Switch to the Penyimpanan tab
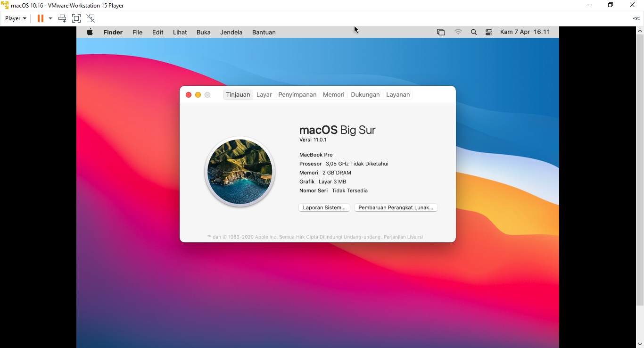Screen dimensions: 644x348 (297, 95)
